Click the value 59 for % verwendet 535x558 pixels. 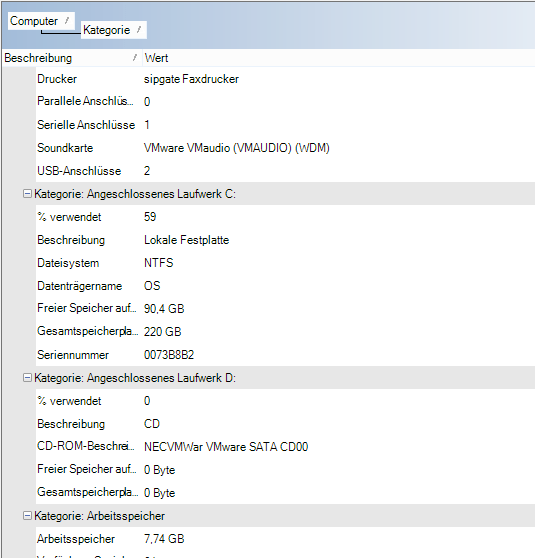tap(150, 217)
